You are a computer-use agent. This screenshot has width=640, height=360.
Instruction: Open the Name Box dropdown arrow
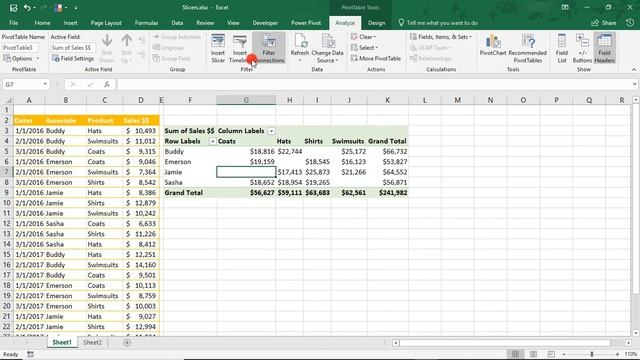click(45, 84)
